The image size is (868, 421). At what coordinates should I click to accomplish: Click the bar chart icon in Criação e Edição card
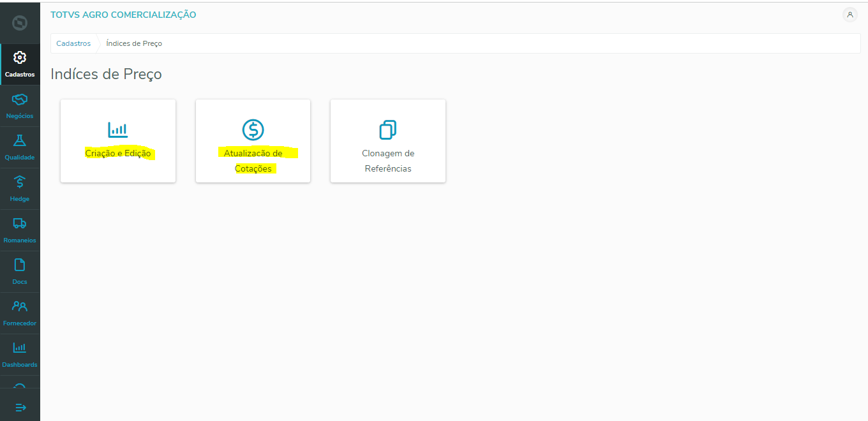click(118, 129)
